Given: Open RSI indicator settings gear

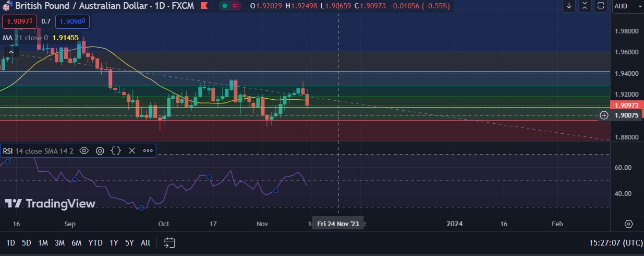Looking at the screenshot, I should click(100, 150).
